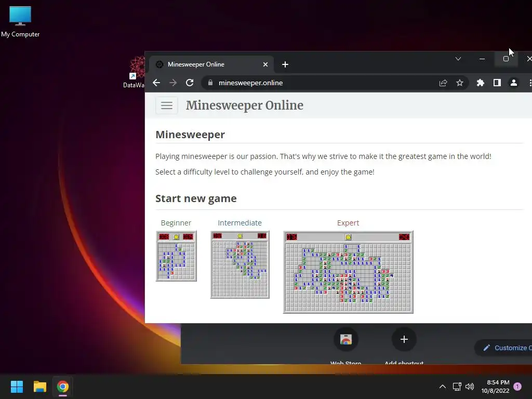This screenshot has height=399, width=532.
Task: Open the volume speaker icon in tray
Action: [x=470, y=387]
